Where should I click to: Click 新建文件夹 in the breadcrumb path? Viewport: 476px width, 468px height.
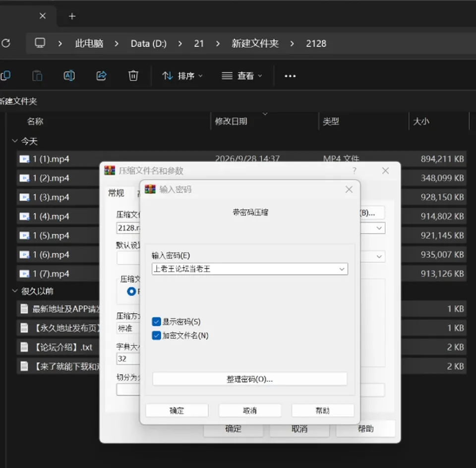(255, 44)
